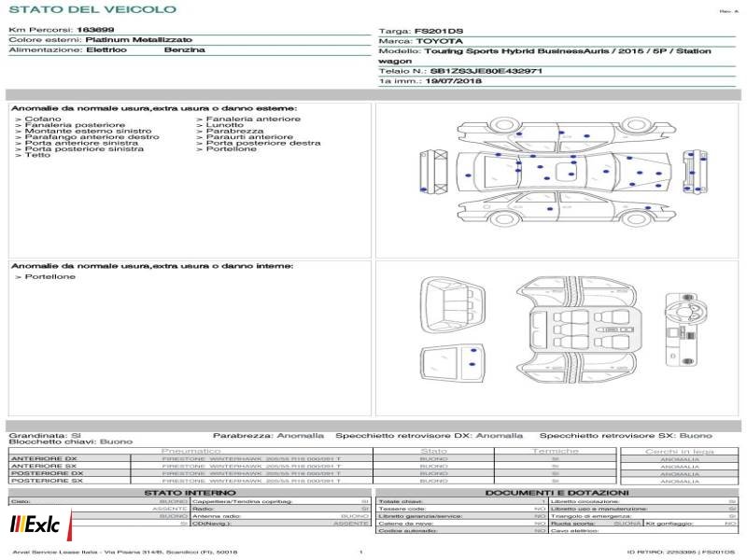Select the first registration date 19/07/2018
This screenshot has height=560, width=747.
[x=453, y=81]
